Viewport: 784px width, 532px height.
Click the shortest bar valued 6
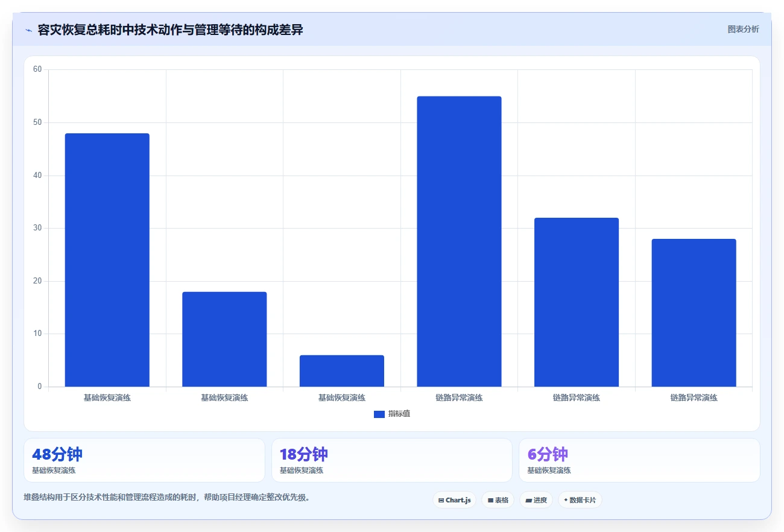coord(342,371)
